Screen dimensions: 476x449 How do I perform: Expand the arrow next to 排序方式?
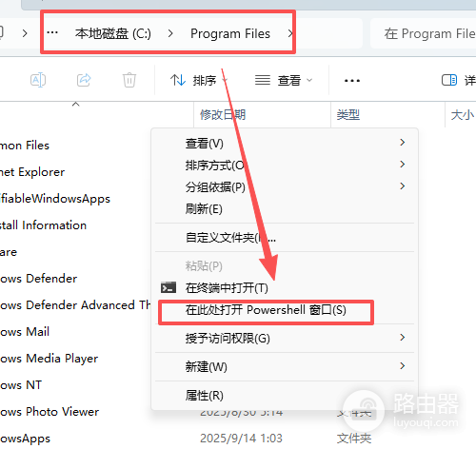coord(403,165)
